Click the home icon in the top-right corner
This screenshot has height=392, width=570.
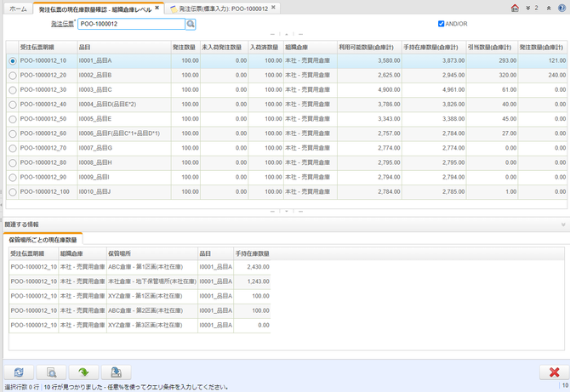[515, 8]
